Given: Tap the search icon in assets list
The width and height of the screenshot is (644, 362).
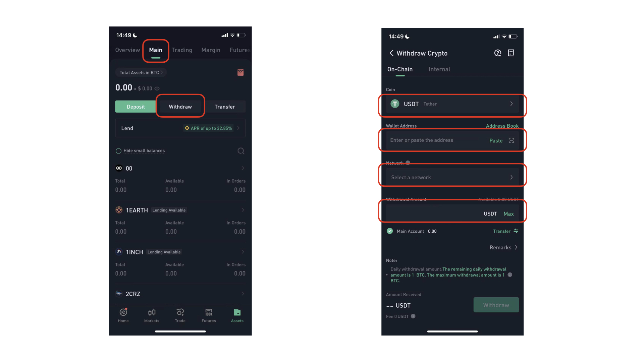Looking at the screenshot, I should [x=241, y=151].
